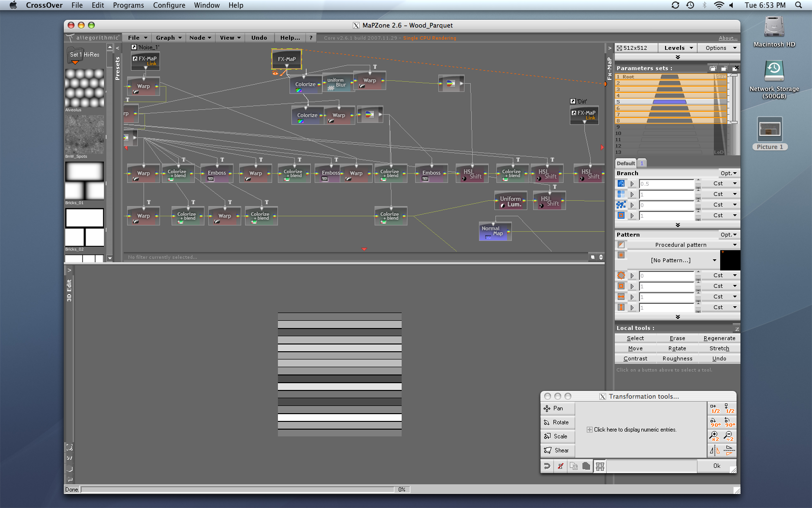Viewport: 812px width, 508px height.
Task: Open the Graph menu
Action: coord(168,38)
